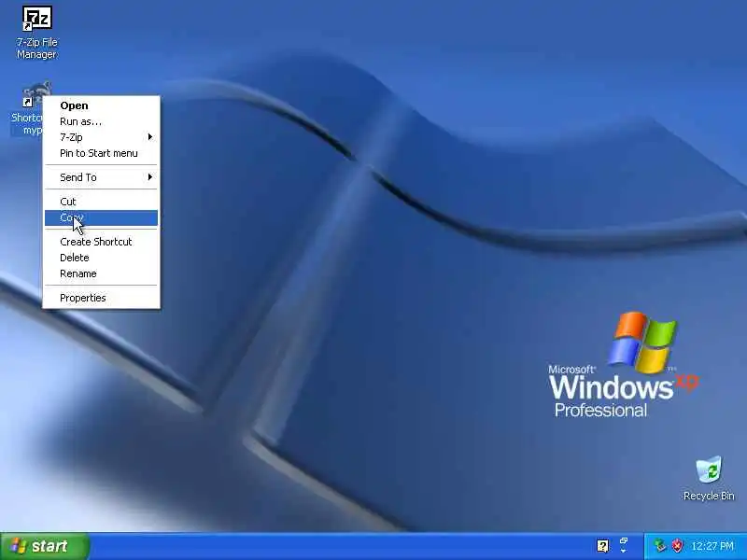Choose Cut in the context menu
747x560 pixels.
(x=101, y=202)
